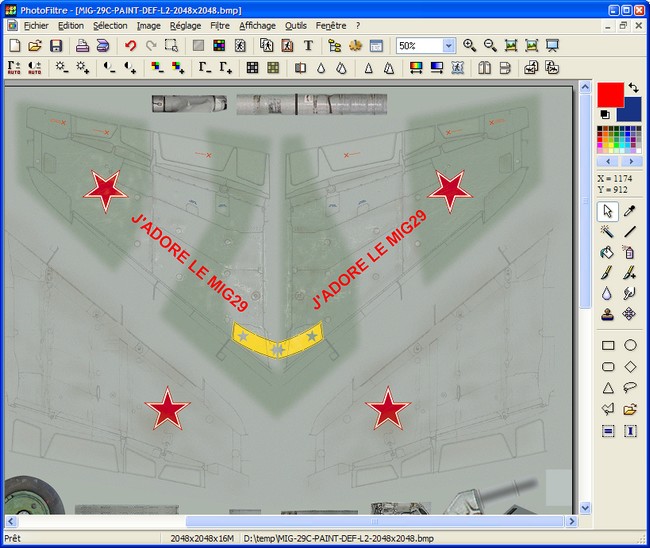Zoom out with the magnifier minus icon

point(490,46)
